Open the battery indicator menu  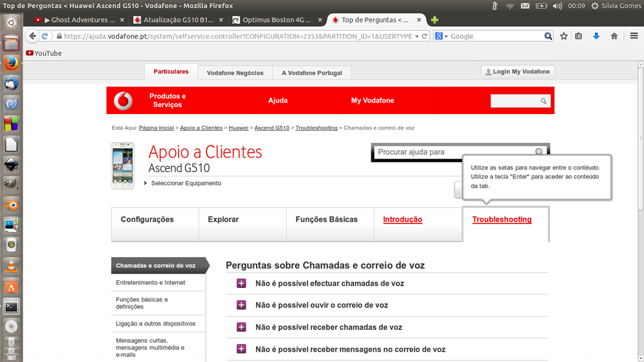click(542, 6)
